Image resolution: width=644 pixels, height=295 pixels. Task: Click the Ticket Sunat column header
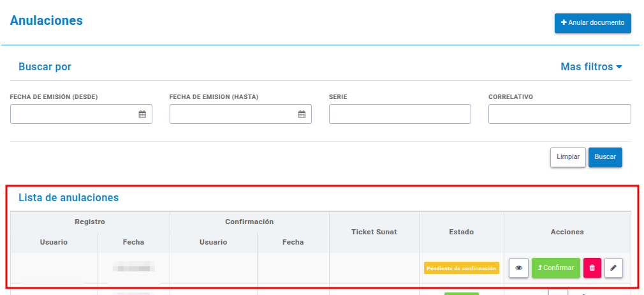[374, 232]
